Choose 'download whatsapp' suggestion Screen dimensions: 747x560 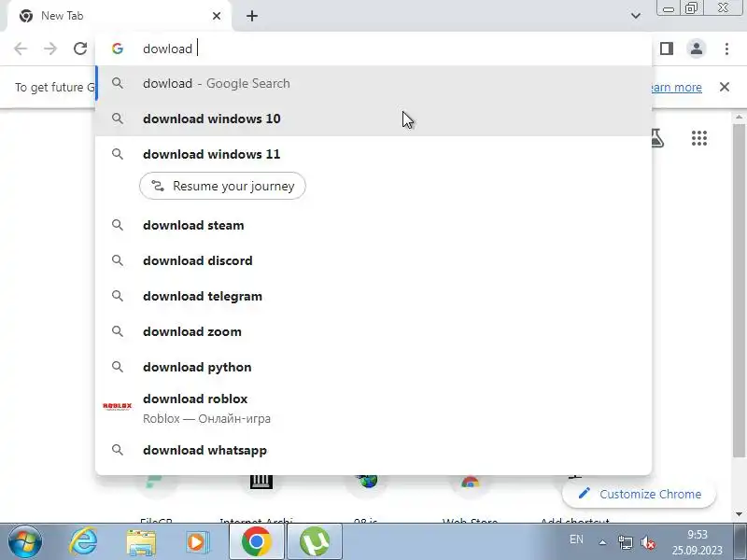click(373, 450)
